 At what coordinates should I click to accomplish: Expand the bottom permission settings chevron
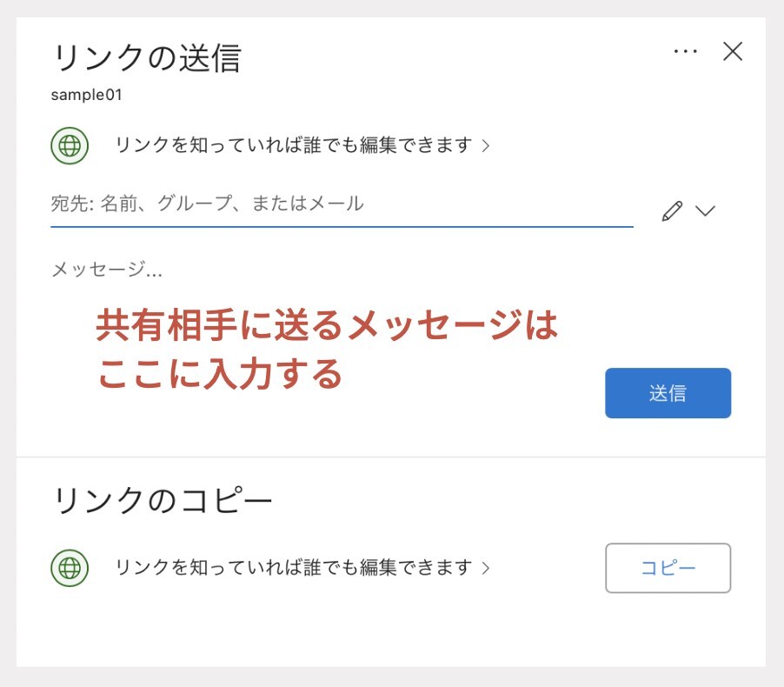tap(483, 569)
